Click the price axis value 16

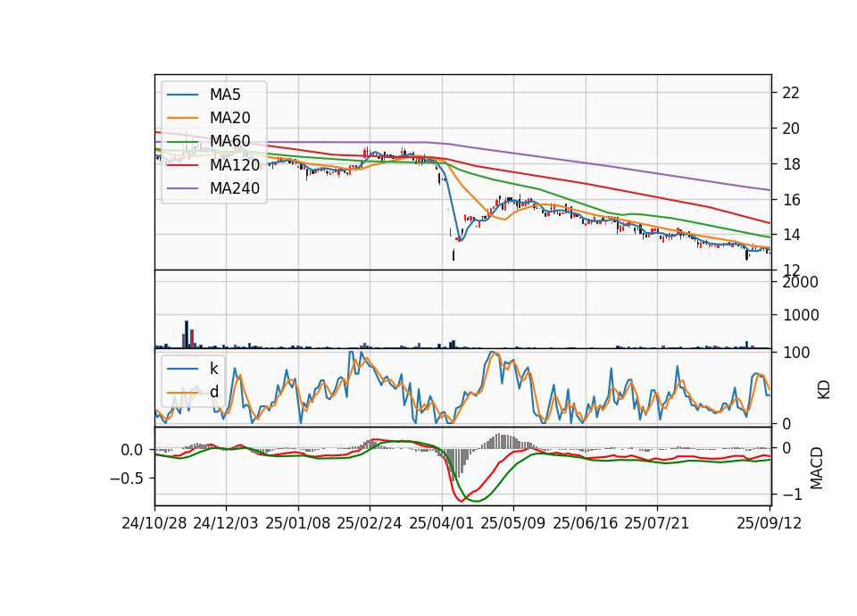point(791,199)
